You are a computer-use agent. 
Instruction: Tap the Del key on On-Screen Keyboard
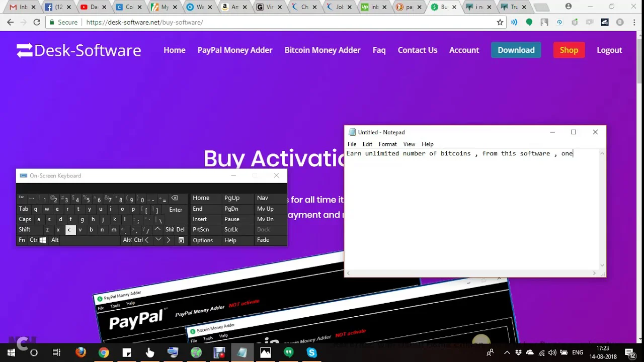180,229
